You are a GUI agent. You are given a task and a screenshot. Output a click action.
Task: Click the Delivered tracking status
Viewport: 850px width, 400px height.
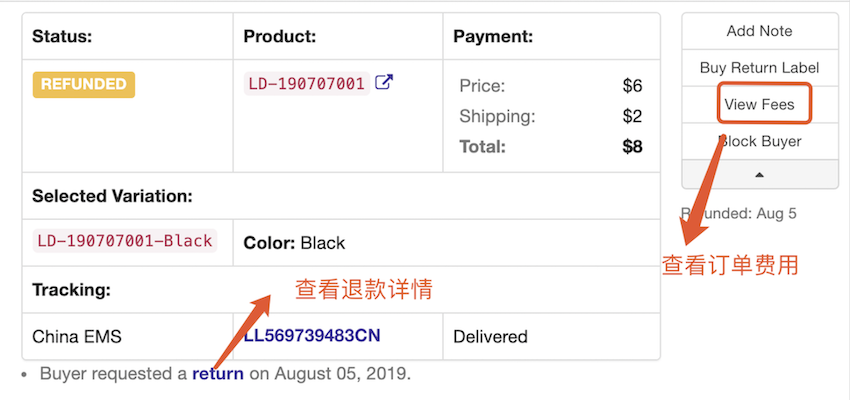click(490, 336)
